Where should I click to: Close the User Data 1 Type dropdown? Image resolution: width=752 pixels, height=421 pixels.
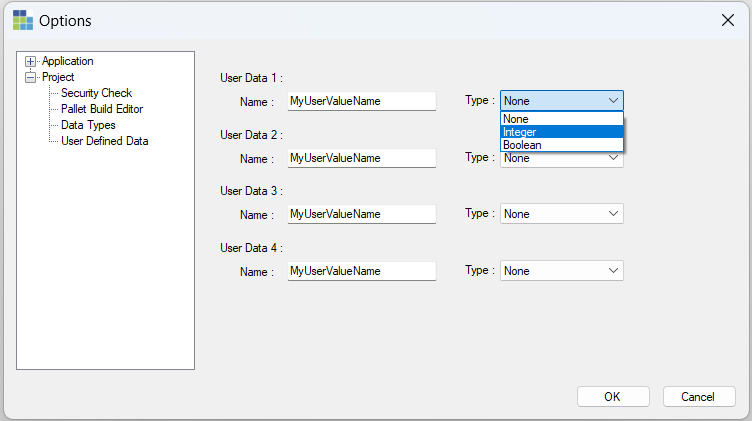pyautogui.click(x=613, y=100)
